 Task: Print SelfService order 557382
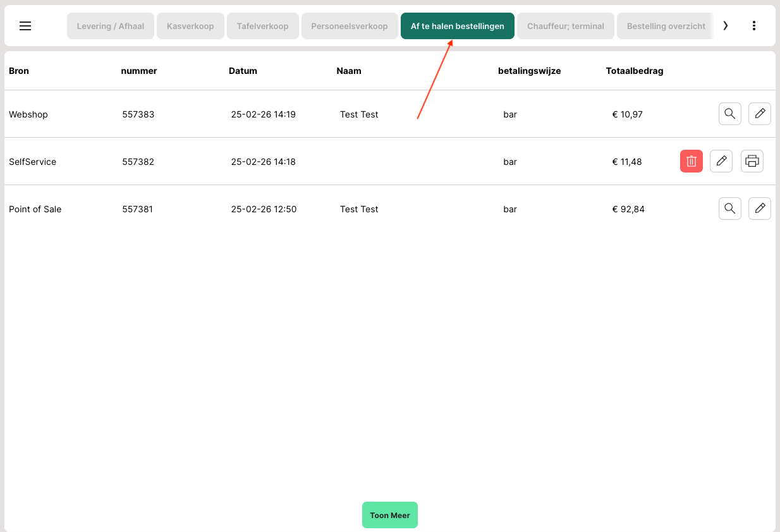(752, 161)
